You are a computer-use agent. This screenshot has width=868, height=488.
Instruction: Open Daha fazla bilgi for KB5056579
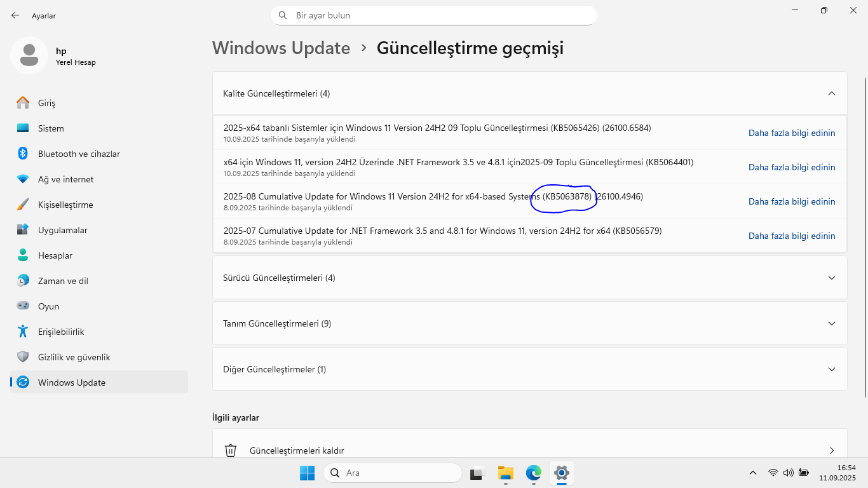click(792, 236)
